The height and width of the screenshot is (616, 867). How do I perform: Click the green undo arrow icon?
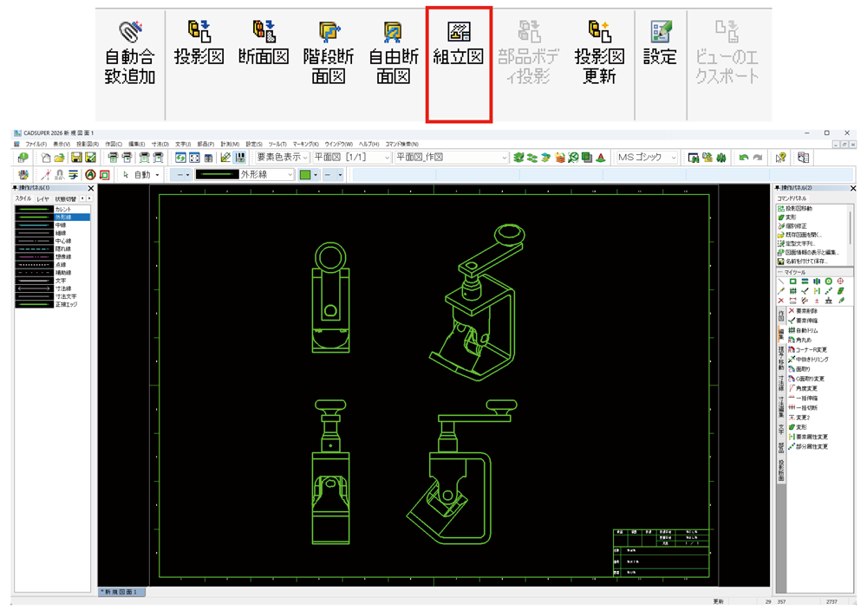743,158
